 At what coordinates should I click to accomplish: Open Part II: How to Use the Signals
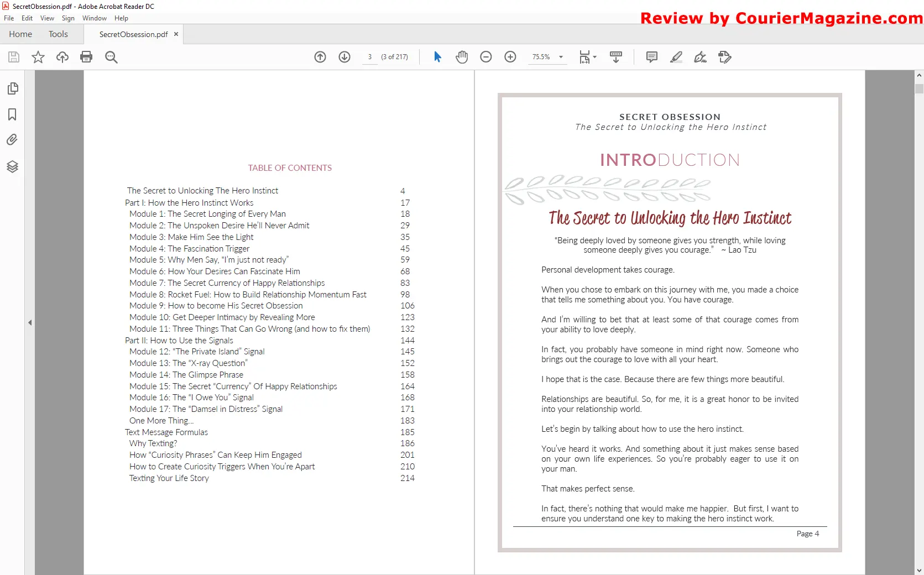(x=179, y=341)
